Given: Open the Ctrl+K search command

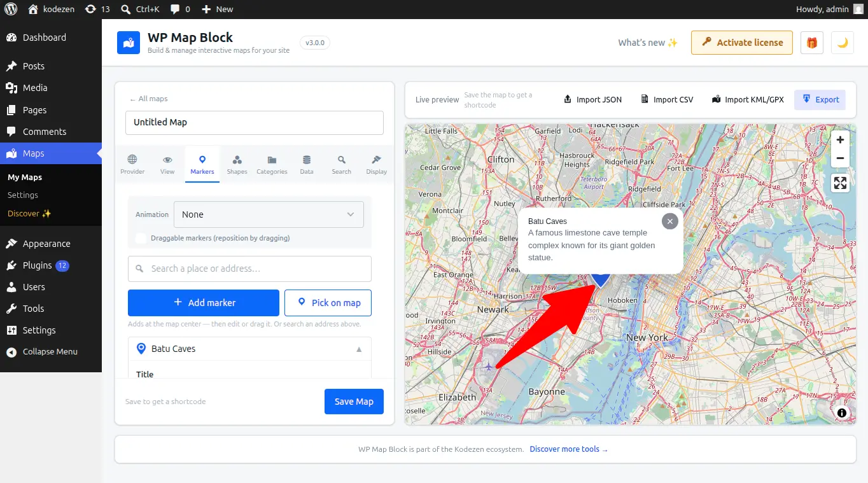Looking at the screenshot, I should tap(140, 10).
